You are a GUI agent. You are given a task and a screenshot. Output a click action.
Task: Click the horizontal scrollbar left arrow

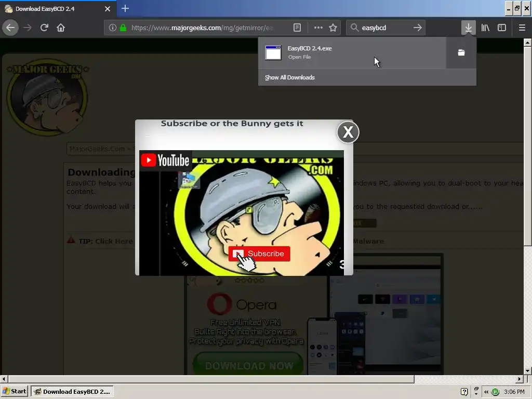point(4,379)
